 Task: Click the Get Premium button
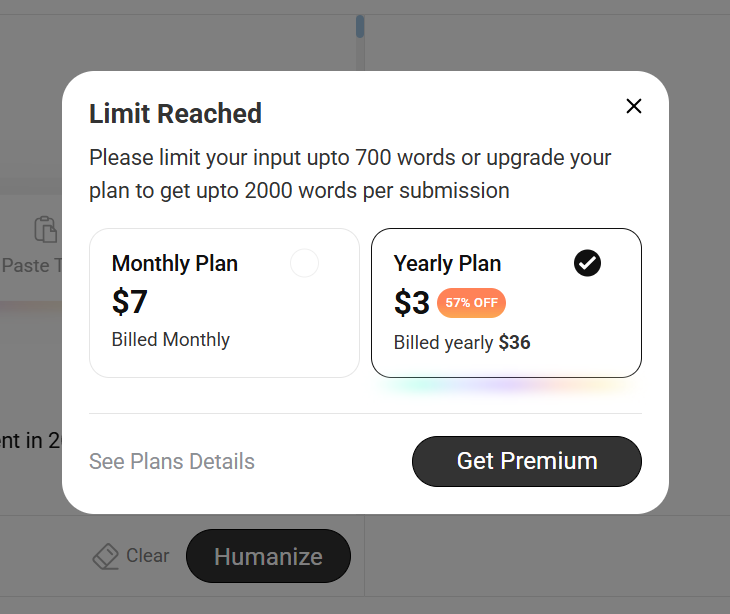(x=527, y=461)
